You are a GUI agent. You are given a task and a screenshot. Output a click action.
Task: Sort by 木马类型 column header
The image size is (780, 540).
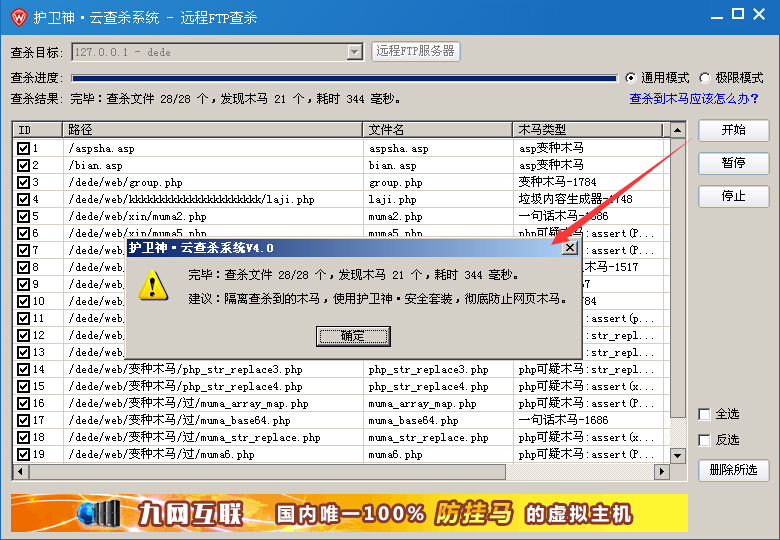tap(587, 130)
